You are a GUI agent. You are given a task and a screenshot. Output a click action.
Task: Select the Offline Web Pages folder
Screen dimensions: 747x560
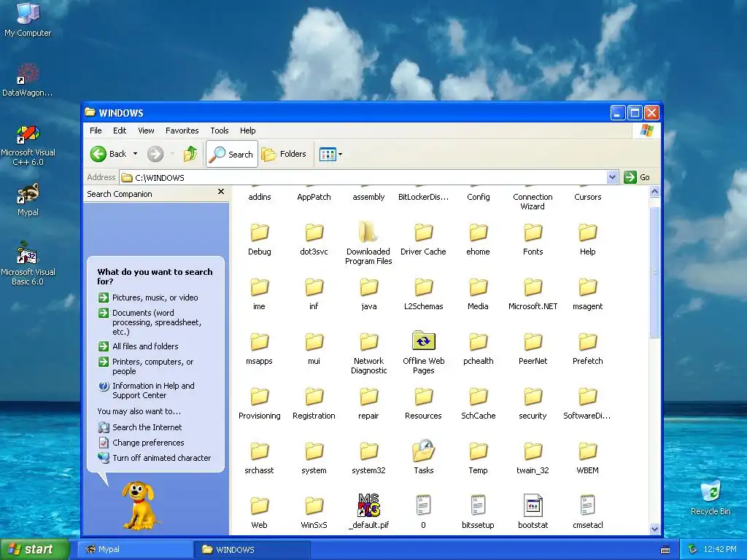(x=424, y=352)
